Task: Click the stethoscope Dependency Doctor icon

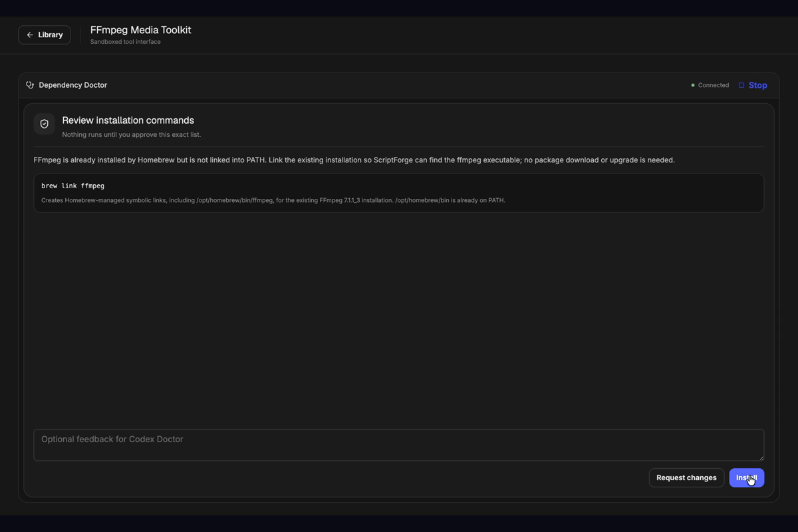Action: click(x=30, y=85)
